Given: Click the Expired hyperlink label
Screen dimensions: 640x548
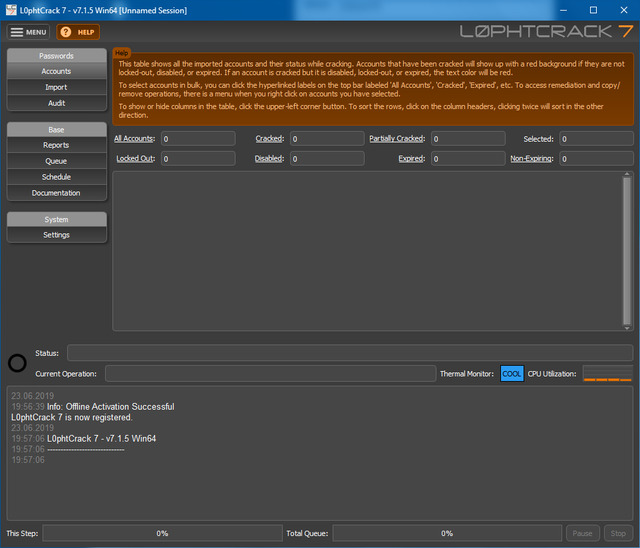Looking at the screenshot, I should coord(412,159).
